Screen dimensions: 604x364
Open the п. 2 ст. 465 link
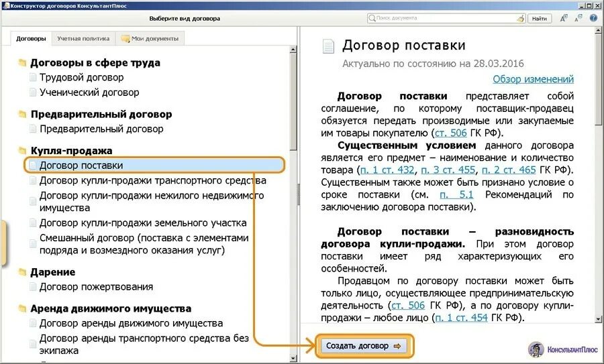[509, 170]
